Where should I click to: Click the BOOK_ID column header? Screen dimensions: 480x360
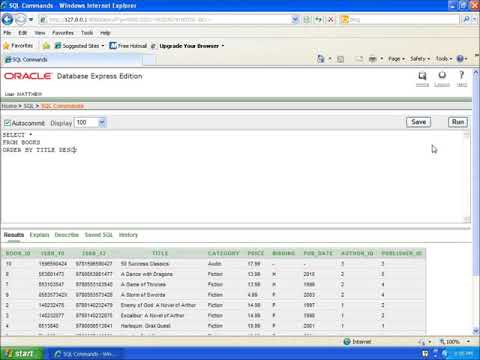click(x=18, y=253)
